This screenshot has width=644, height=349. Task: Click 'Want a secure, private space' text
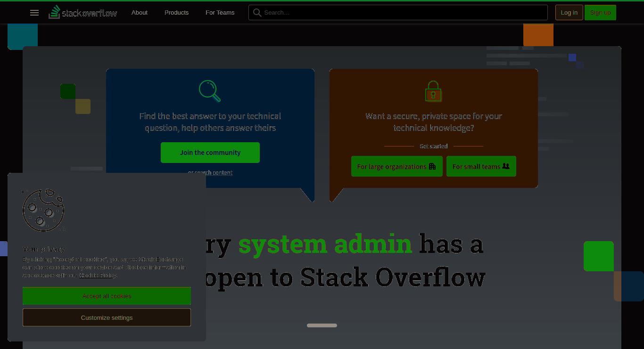tap(434, 122)
